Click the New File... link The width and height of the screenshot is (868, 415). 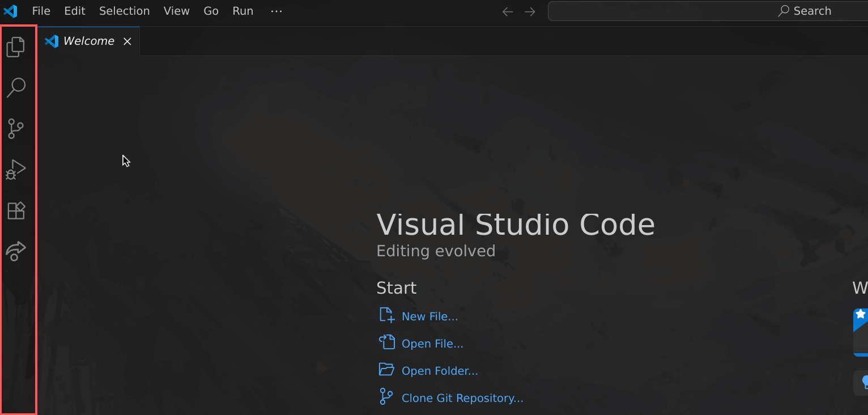430,316
